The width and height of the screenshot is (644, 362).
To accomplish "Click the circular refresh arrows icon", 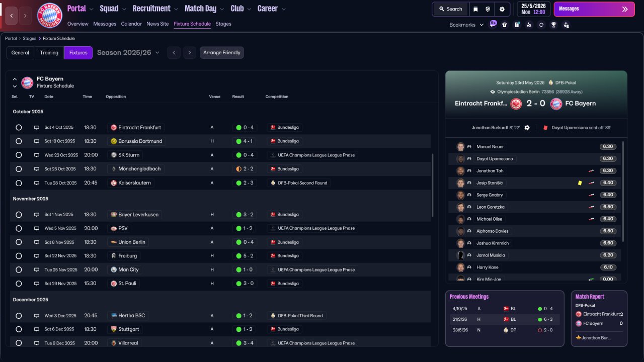I will pos(541,25).
